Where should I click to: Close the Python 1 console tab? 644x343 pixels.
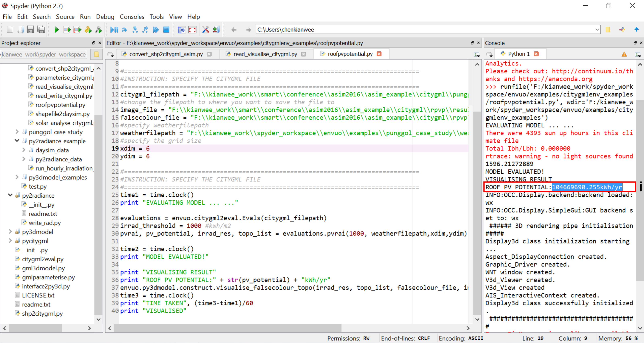click(x=536, y=54)
